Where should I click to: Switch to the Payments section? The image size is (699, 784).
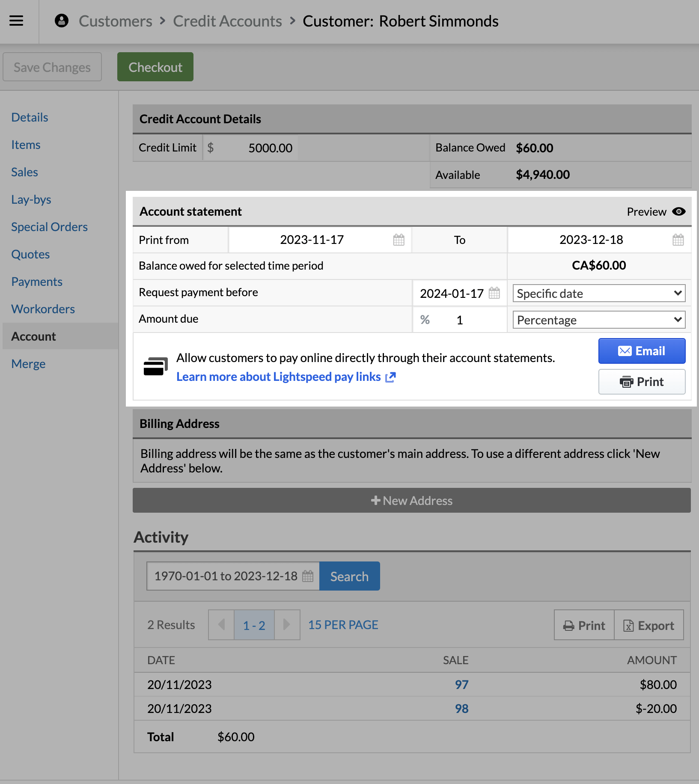pos(37,281)
